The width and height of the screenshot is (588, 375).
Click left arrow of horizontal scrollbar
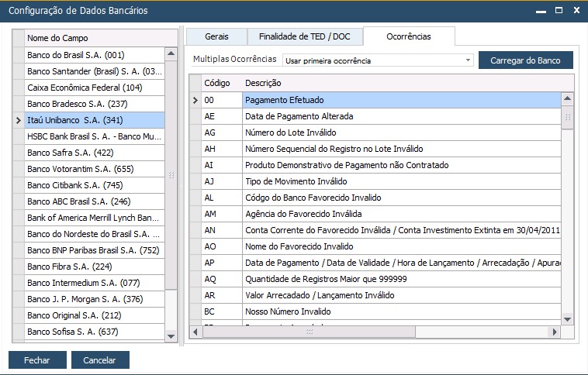pos(195,332)
